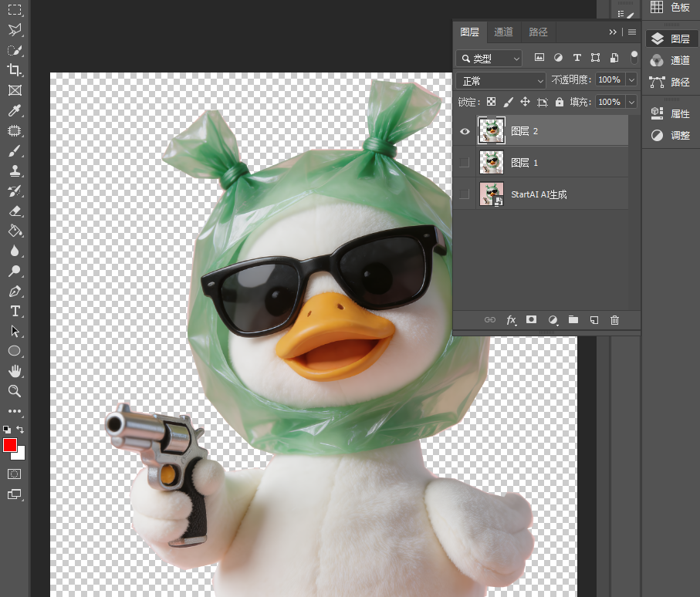Image resolution: width=700 pixels, height=597 pixels.
Task: Toggle lock image pixels brush icon
Action: point(508,102)
